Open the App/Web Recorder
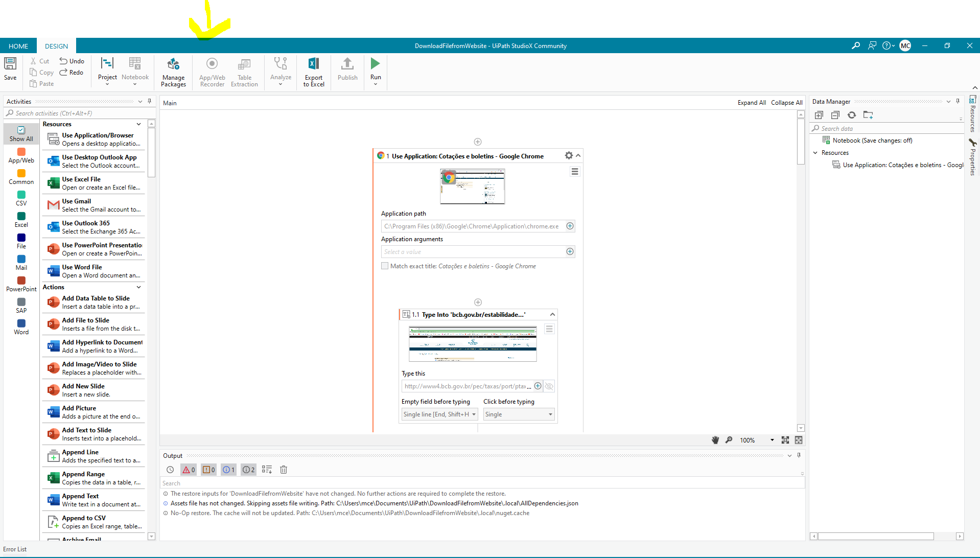 click(x=212, y=71)
